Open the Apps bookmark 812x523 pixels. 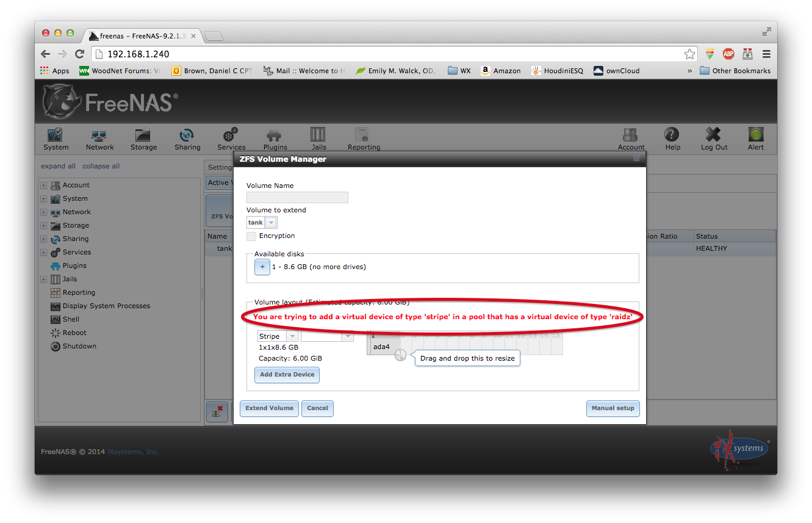55,71
